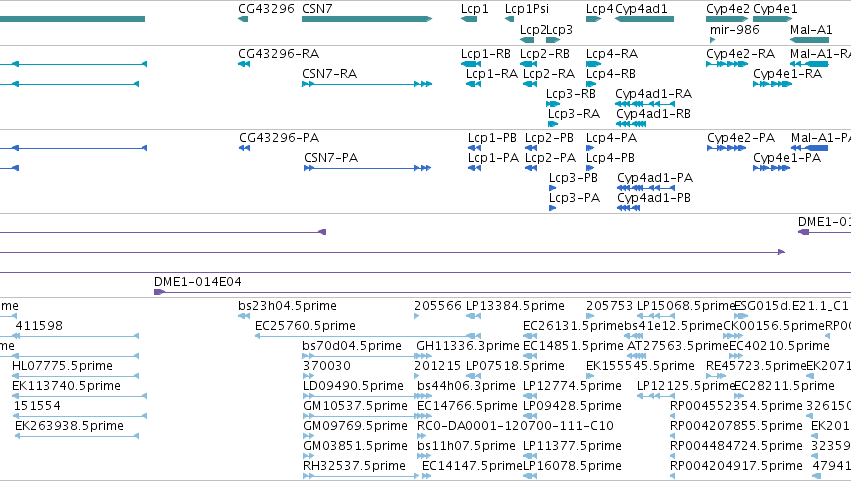Select the Mal-A1 gene label
Image resolution: width=851 pixels, height=481 pixels.
click(811, 29)
